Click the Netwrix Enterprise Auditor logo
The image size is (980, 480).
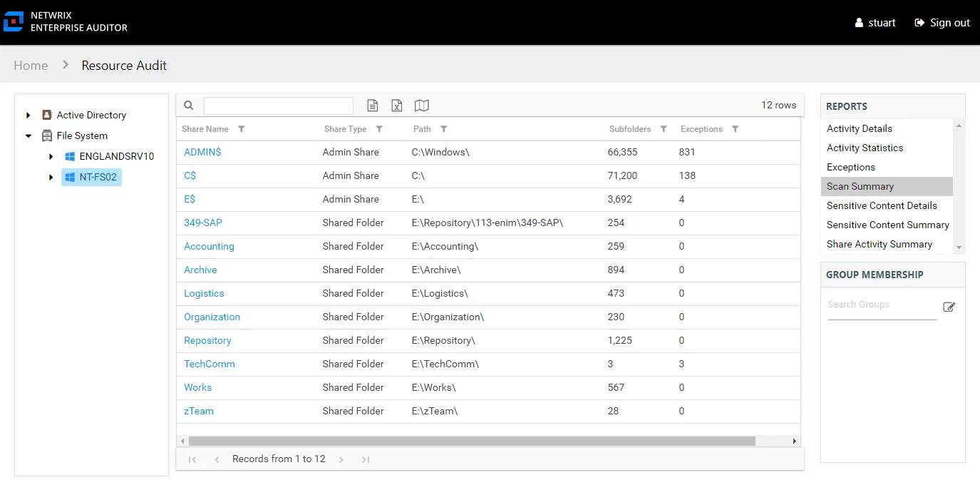tap(66, 21)
